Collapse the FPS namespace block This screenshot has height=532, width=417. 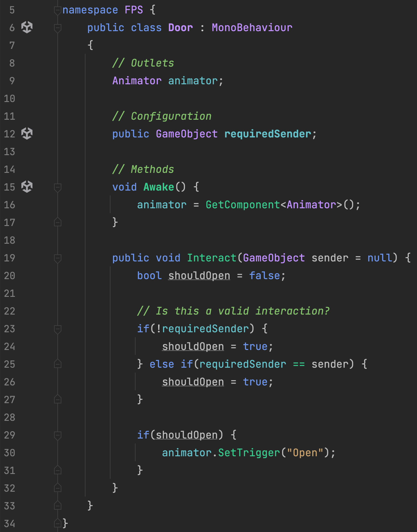click(57, 10)
